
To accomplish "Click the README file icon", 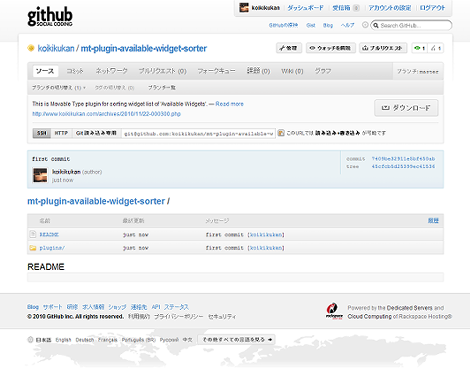I will coord(33,234).
